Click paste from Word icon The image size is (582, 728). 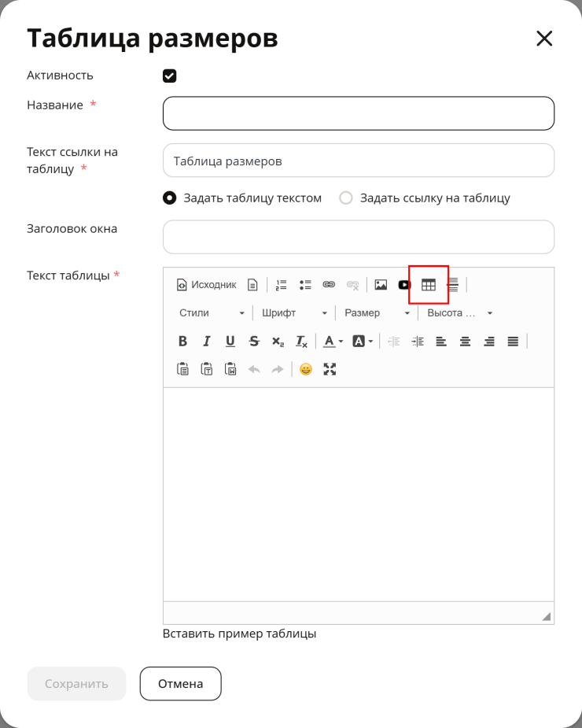click(230, 369)
